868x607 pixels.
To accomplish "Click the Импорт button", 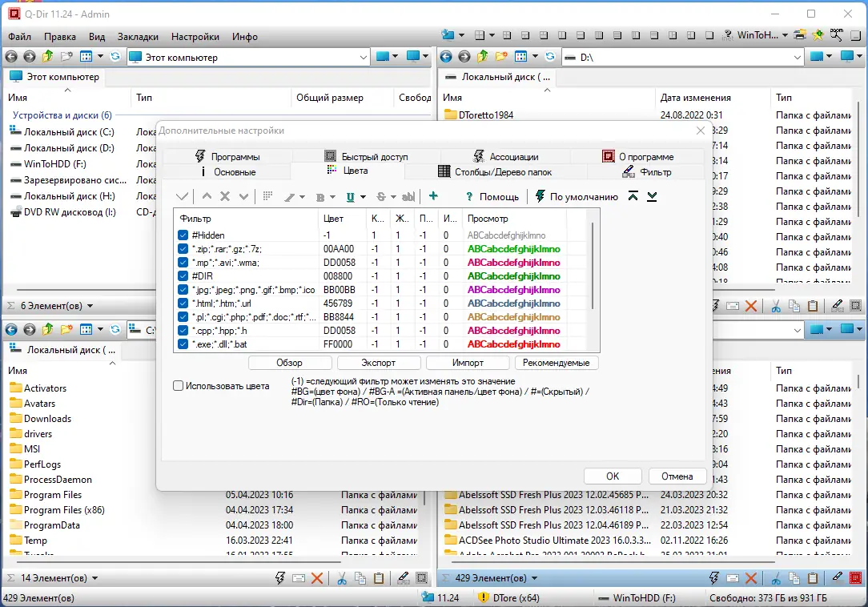I will (468, 363).
